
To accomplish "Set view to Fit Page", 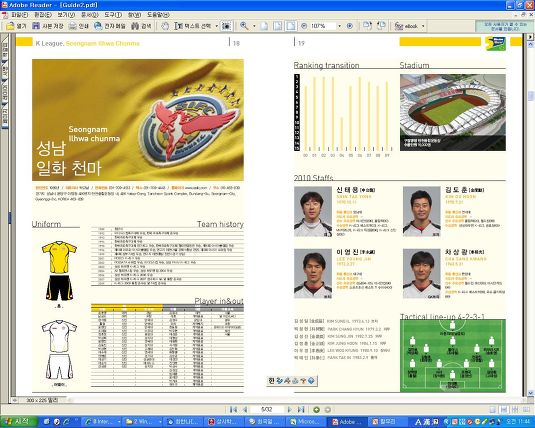I will tap(277, 26).
